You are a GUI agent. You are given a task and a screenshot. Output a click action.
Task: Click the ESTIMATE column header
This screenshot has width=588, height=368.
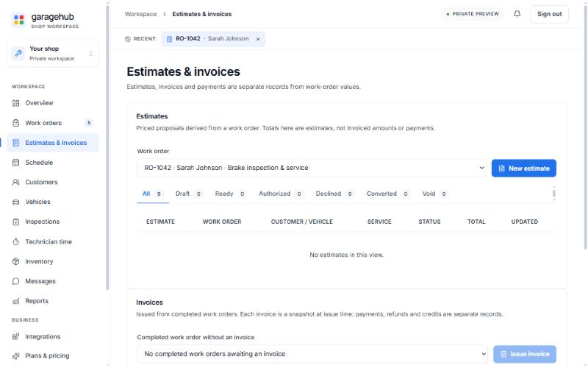[160, 222]
